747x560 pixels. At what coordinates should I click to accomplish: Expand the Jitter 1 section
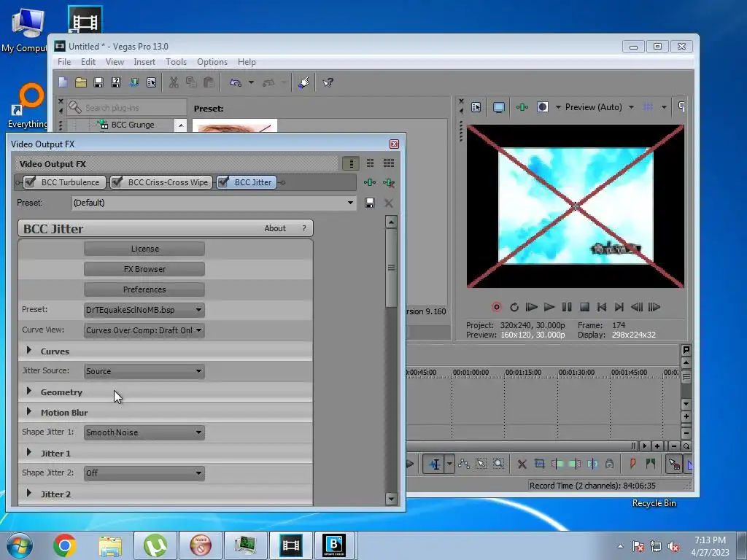pos(29,452)
